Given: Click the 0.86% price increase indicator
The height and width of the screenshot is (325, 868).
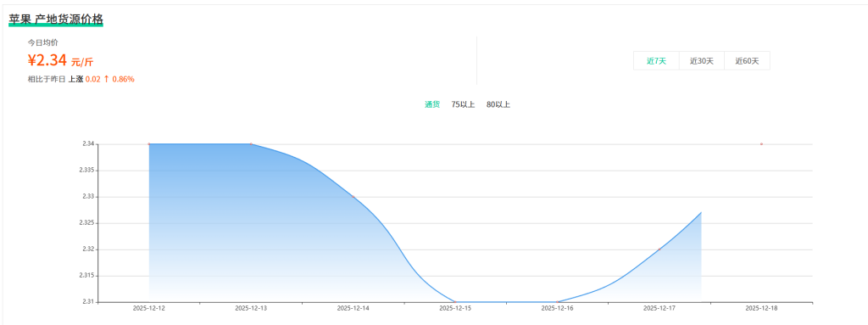Looking at the screenshot, I should 124,79.
